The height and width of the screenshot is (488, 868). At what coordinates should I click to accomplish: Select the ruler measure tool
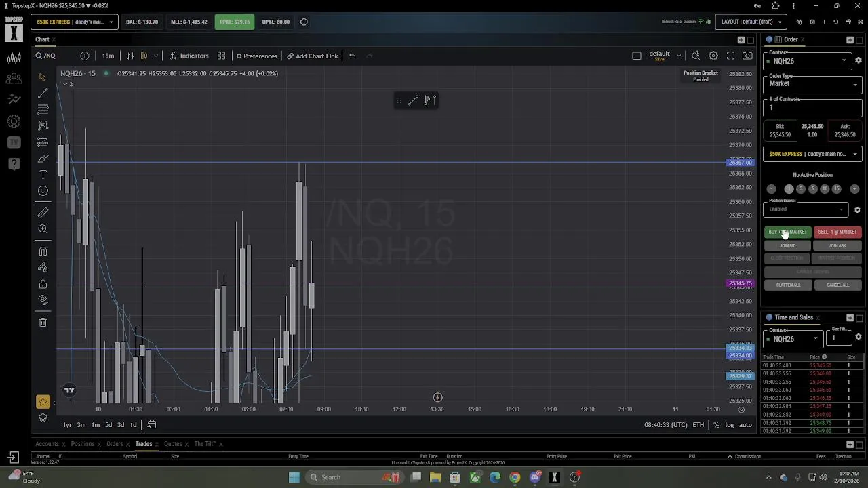(x=43, y=213)
